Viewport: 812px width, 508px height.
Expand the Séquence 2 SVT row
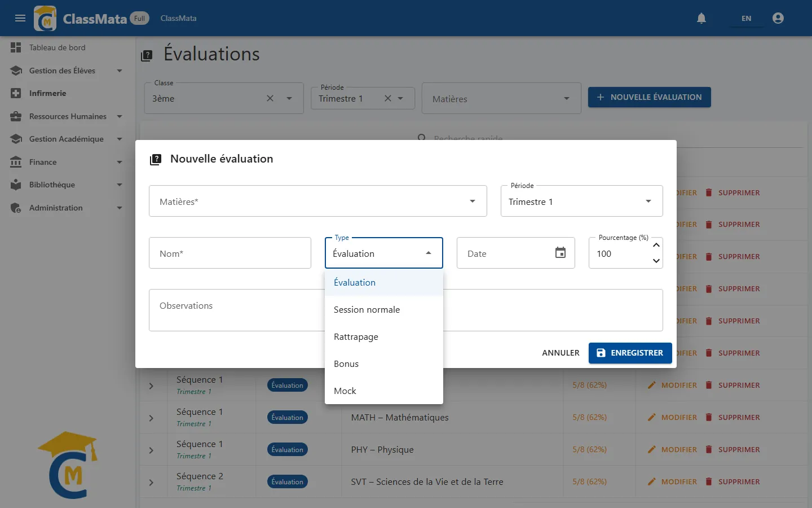click(151, 483)
